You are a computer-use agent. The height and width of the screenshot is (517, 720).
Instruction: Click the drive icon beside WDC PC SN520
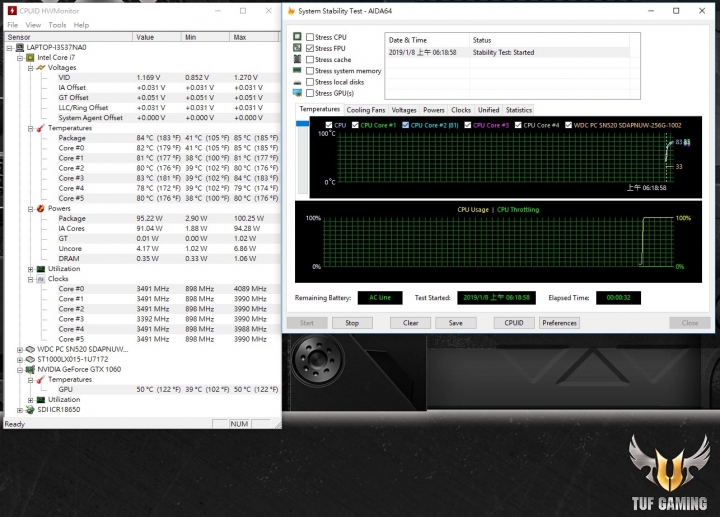tap(30, 349)
